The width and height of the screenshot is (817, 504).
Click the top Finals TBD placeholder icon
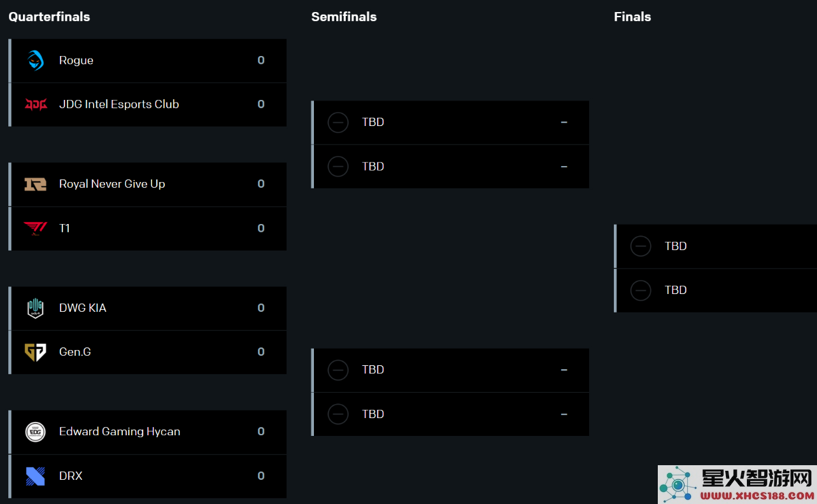[x=641, y=246]
